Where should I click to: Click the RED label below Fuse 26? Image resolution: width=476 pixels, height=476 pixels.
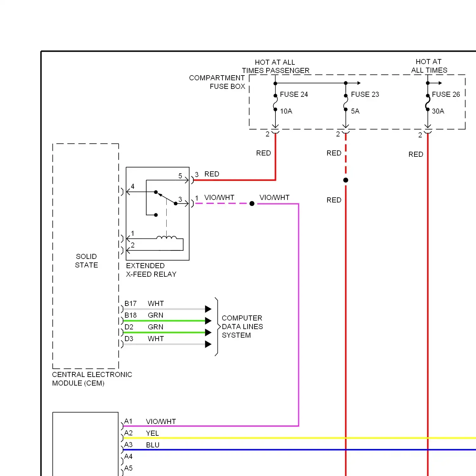416,154
